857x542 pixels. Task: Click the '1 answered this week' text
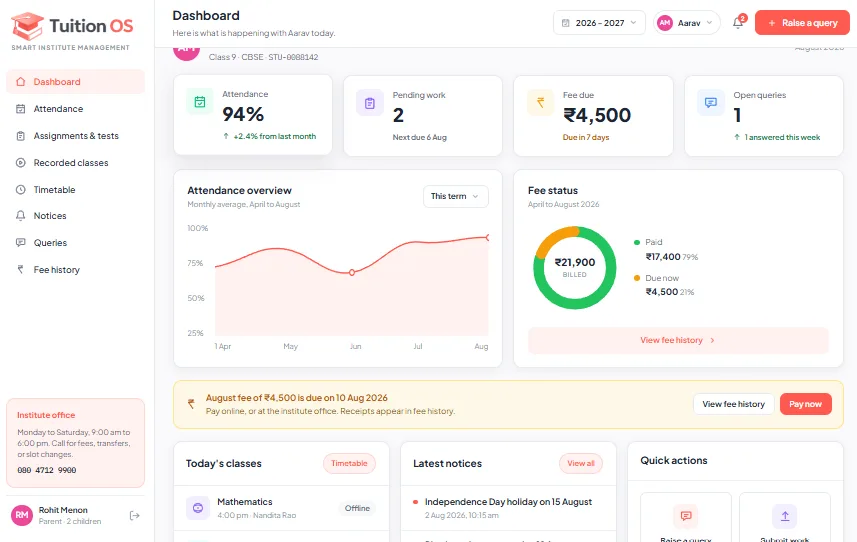coord(782,137)
